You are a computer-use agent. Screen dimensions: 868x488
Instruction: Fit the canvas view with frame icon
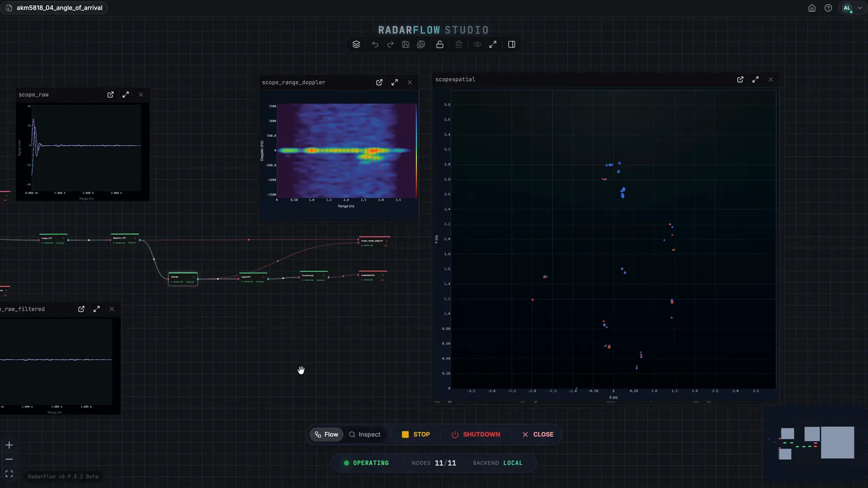point(9,474)
